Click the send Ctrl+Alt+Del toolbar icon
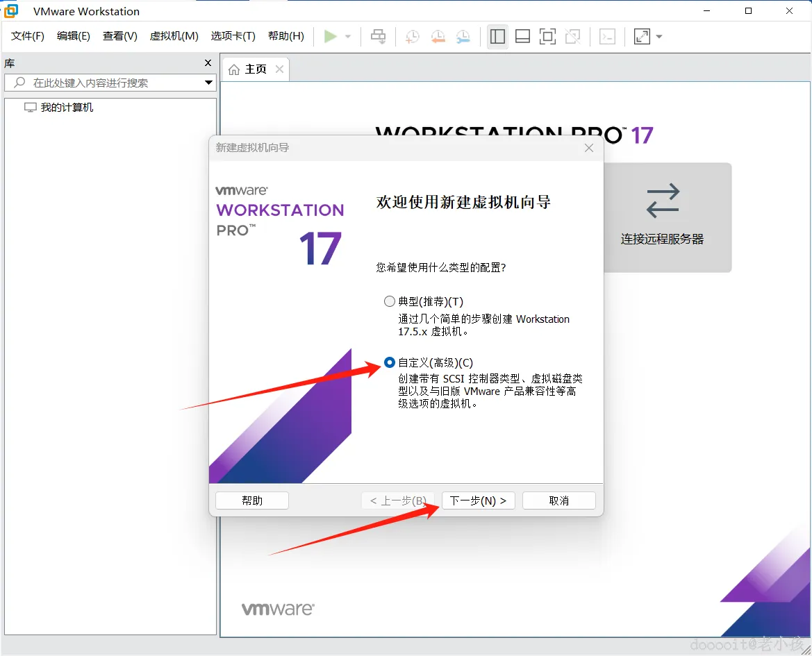Viewport: 812px width, 656px height. pos(379,36)
